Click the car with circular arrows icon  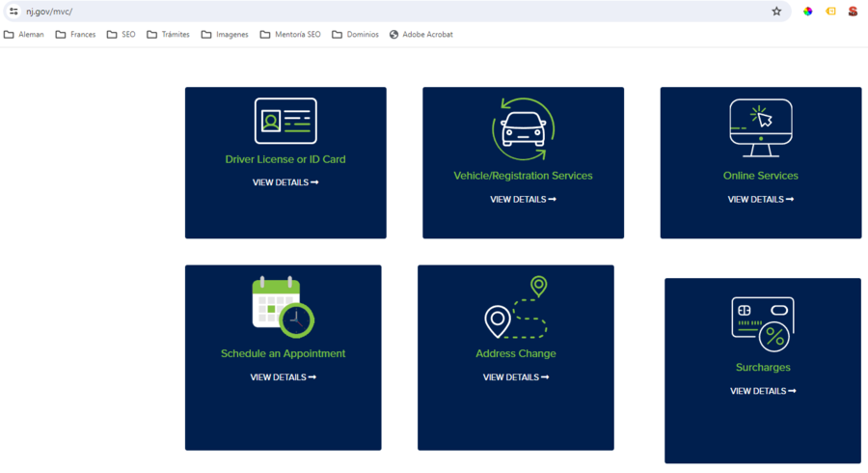point(523,129)
